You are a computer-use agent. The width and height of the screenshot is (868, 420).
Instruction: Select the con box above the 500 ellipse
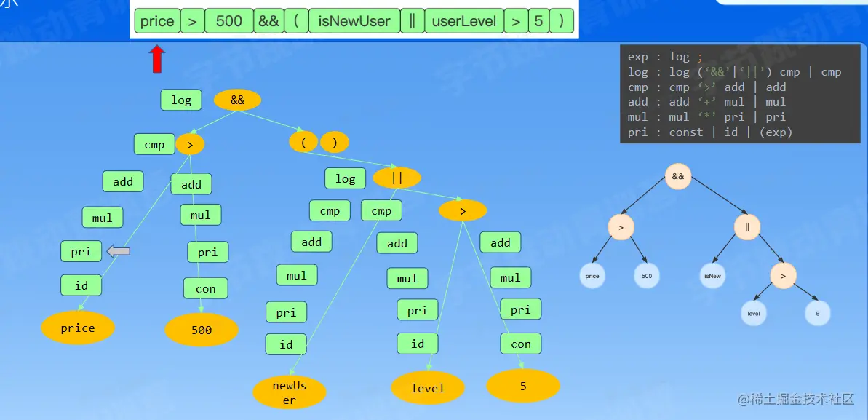[205, 289]
